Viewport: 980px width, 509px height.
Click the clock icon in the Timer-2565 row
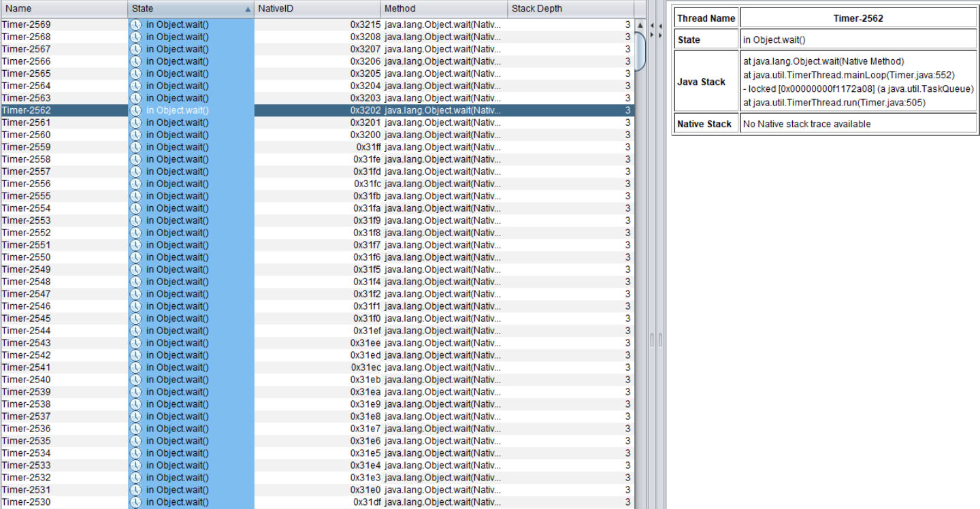pyautogui.click(x=135, y=73)
